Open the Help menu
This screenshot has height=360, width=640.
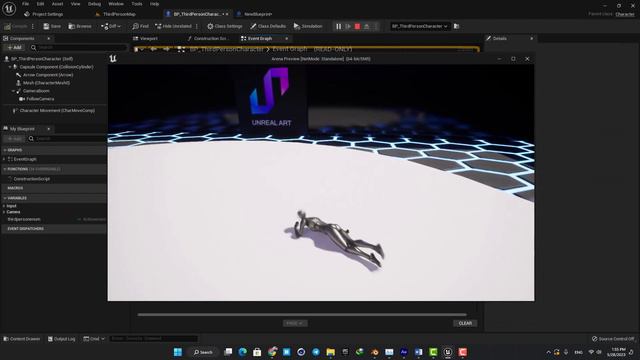[154, 4]
